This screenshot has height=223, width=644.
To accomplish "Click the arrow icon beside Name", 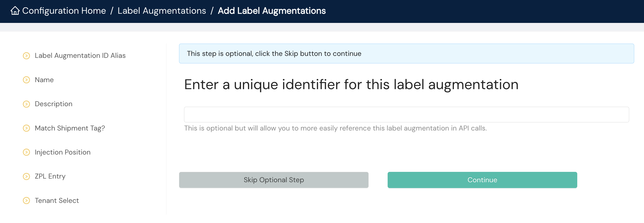I will (26, 80).
